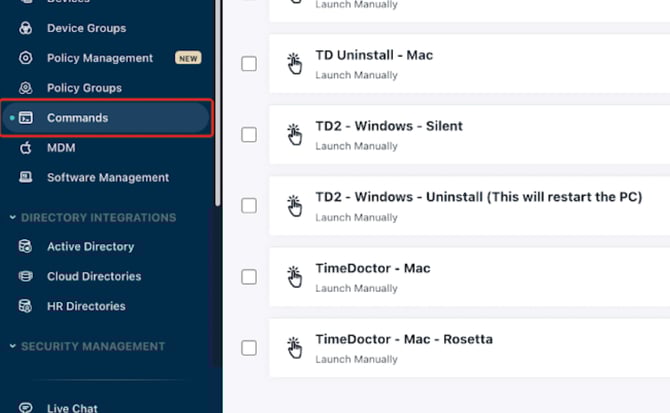This screenshot has height=413, width=670.
Task: Click the Device Groups sidebar icon
Action: tap(25, 28)
